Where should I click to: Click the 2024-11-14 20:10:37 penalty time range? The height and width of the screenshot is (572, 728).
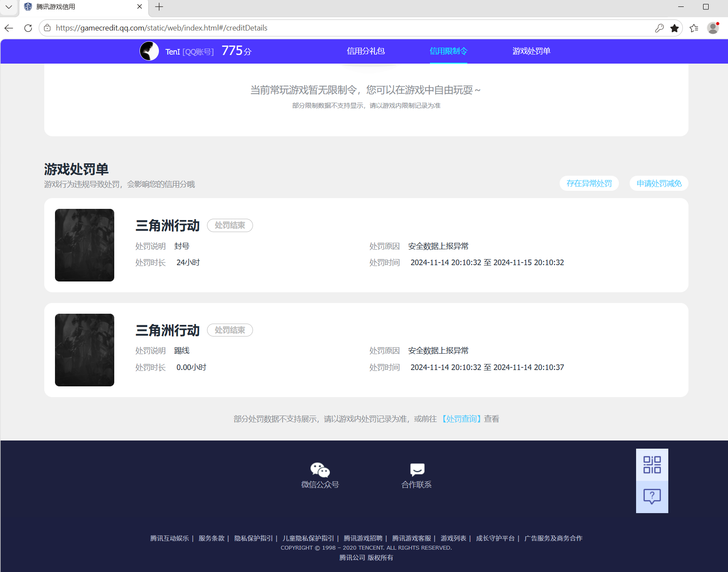click(x=487, y=367)
